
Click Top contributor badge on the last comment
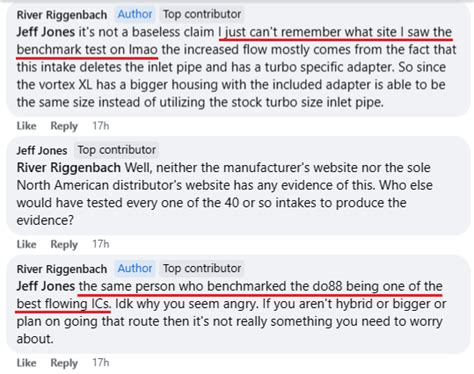(x=202, y=268)
